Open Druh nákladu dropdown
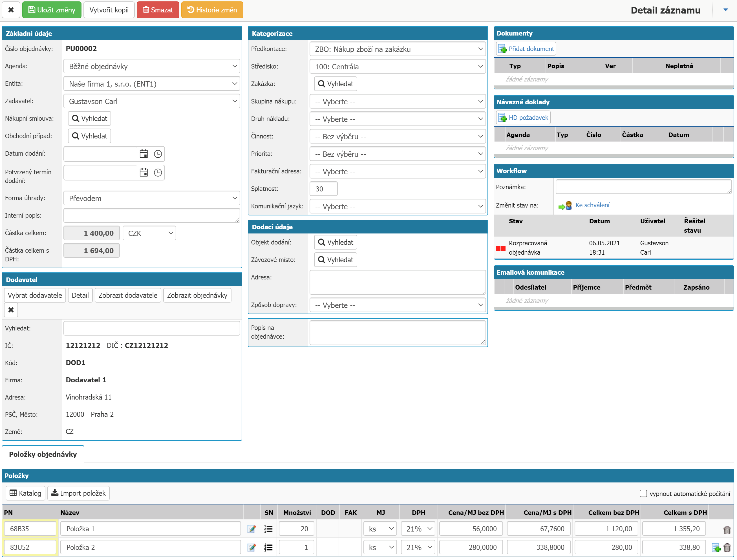The image size is (737, 560). [x=397, y=119]
